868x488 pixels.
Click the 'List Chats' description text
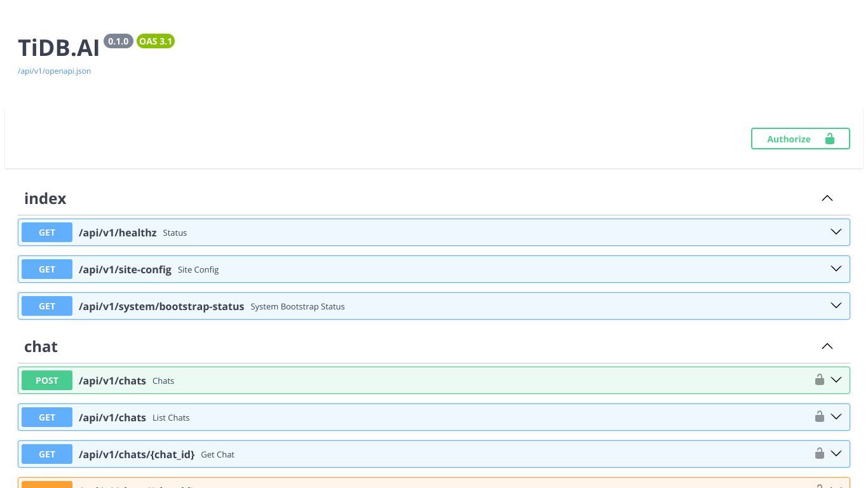click(x=171, y=417)
